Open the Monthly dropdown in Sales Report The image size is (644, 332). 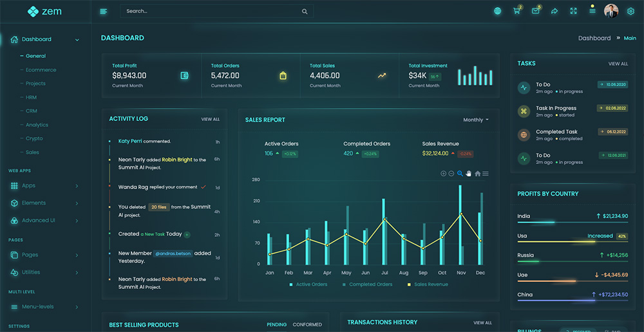476,120
